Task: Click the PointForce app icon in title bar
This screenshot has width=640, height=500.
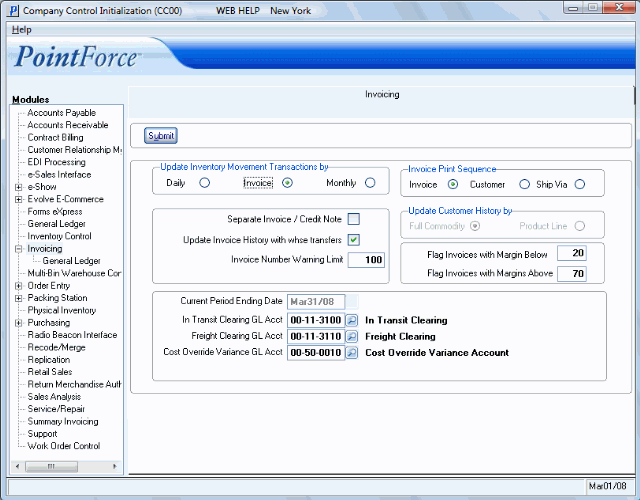Action: [13, 10]
